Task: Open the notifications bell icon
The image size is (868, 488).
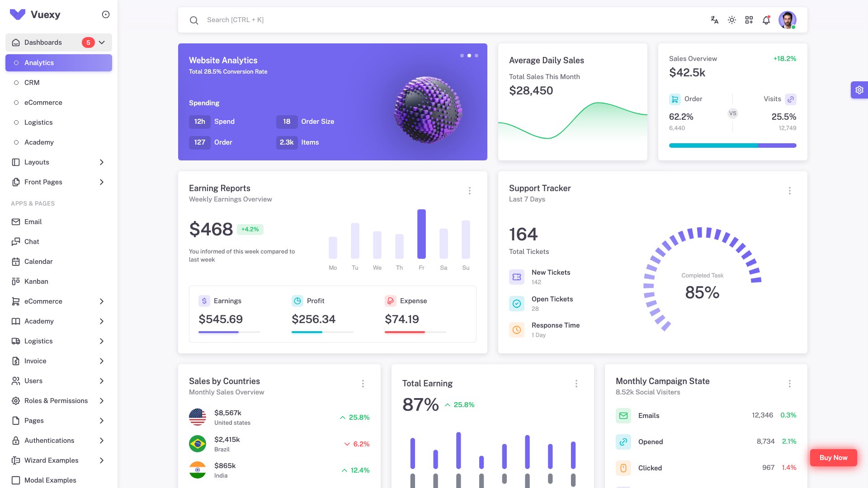Action: coord(766,20)
